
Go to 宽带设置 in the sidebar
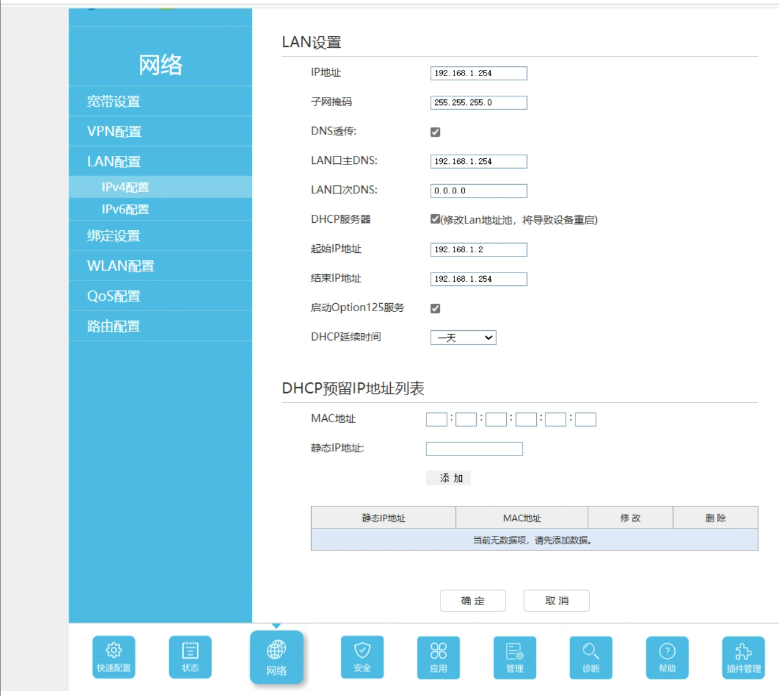[x=113, y=101]
